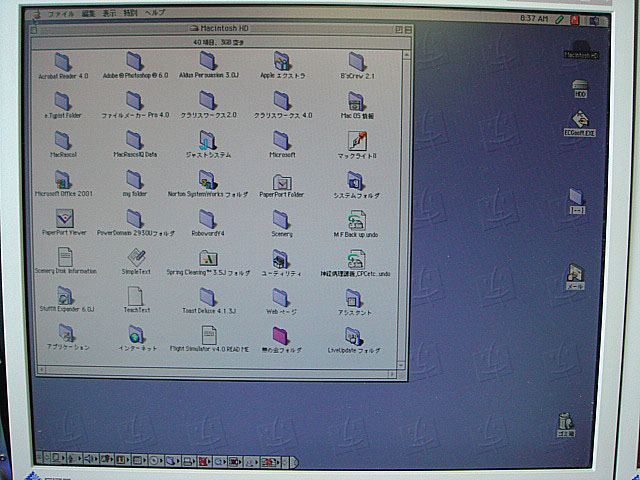Select the システムフォルダ icon
640x480 pixels.
click(356, 181)
